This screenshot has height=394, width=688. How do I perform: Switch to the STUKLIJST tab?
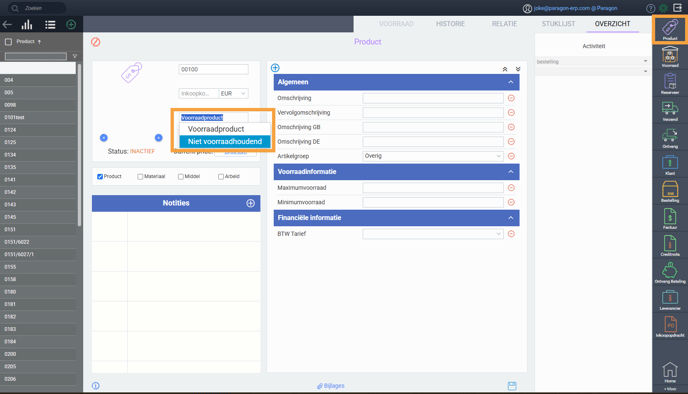pos(558,24)
